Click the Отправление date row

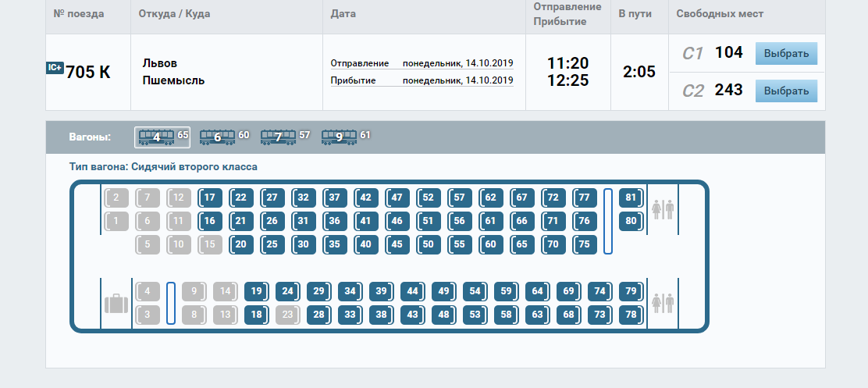(422, 63)
